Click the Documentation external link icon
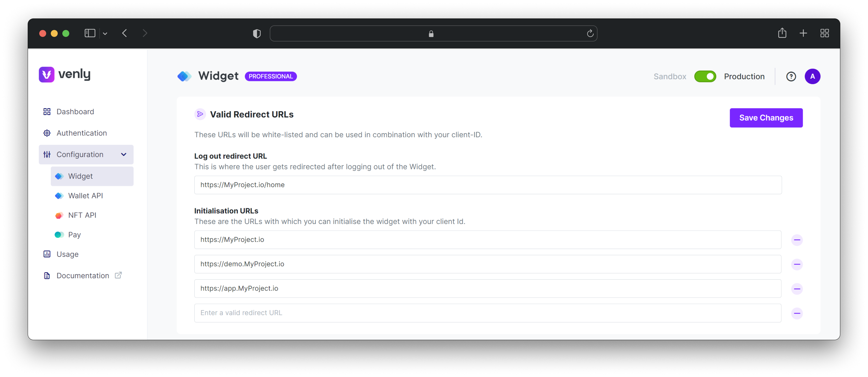Viewport: 868px width, 377px height. point(118,275)
